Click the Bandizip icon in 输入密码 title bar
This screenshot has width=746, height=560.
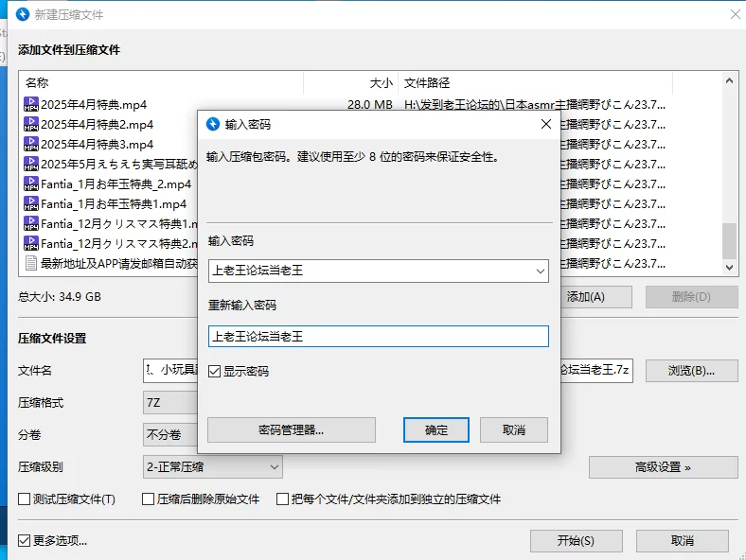(x=213, y=124)
